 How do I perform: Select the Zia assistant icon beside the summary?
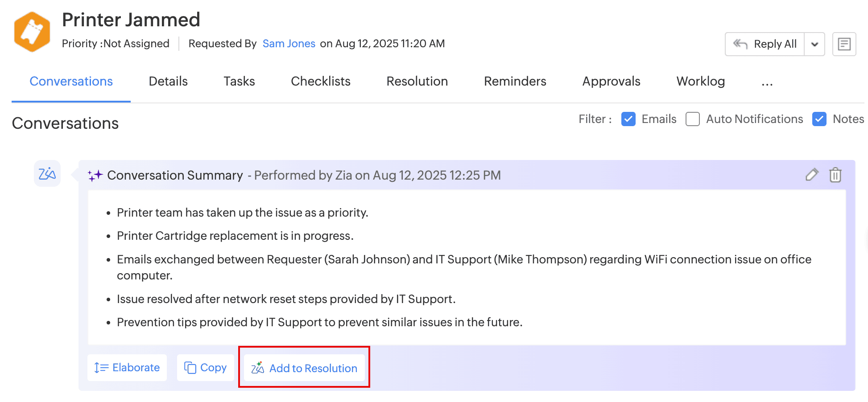[x=47, y=173]
